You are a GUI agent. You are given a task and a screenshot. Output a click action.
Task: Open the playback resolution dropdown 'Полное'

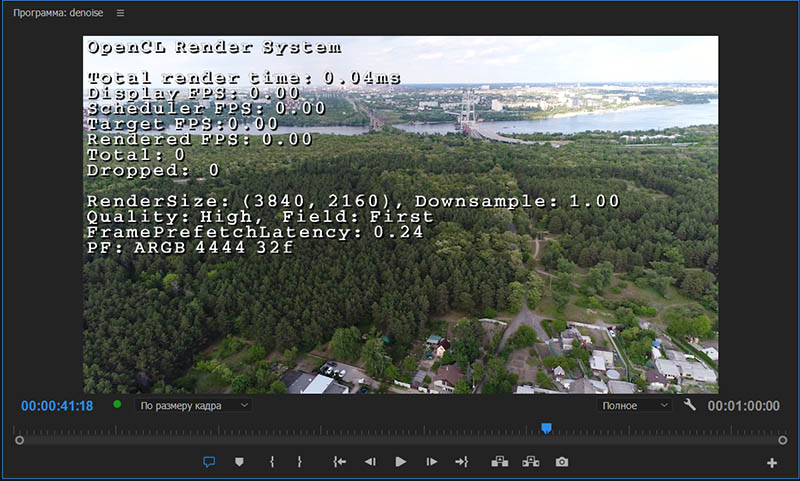coord(634,406)
